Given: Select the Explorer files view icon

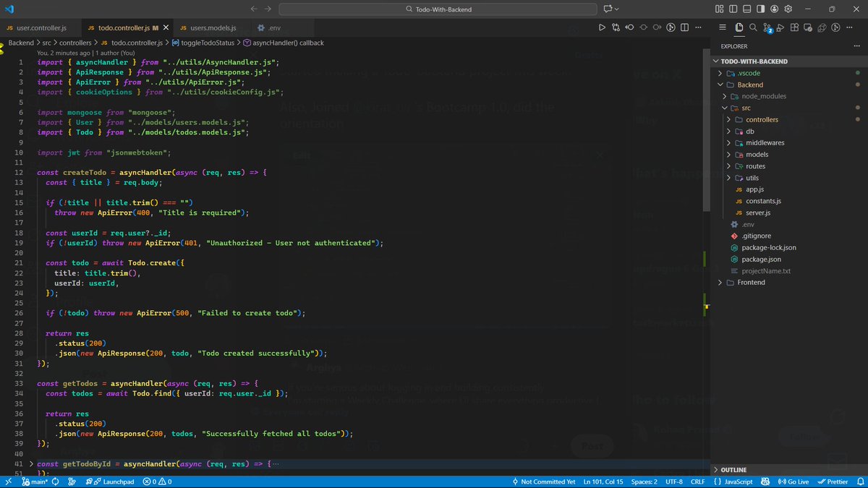Looking at the screenshot, I should pos(739,27).
